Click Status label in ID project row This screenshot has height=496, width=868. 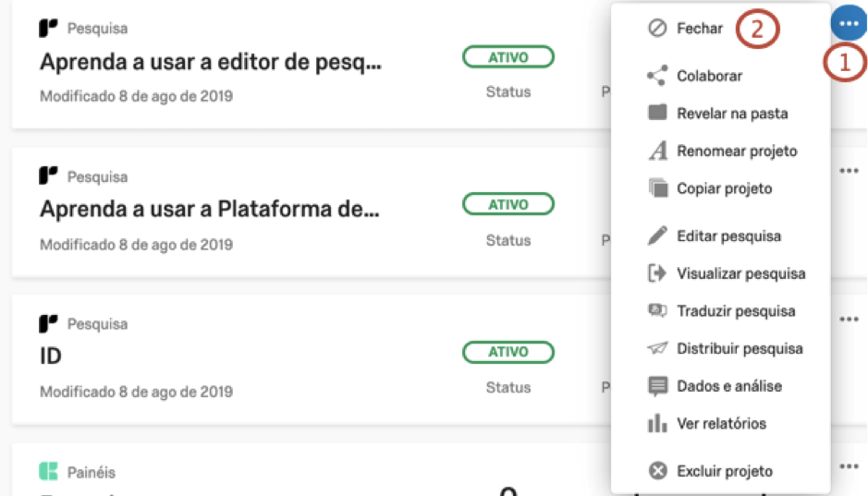pos(508,388)
